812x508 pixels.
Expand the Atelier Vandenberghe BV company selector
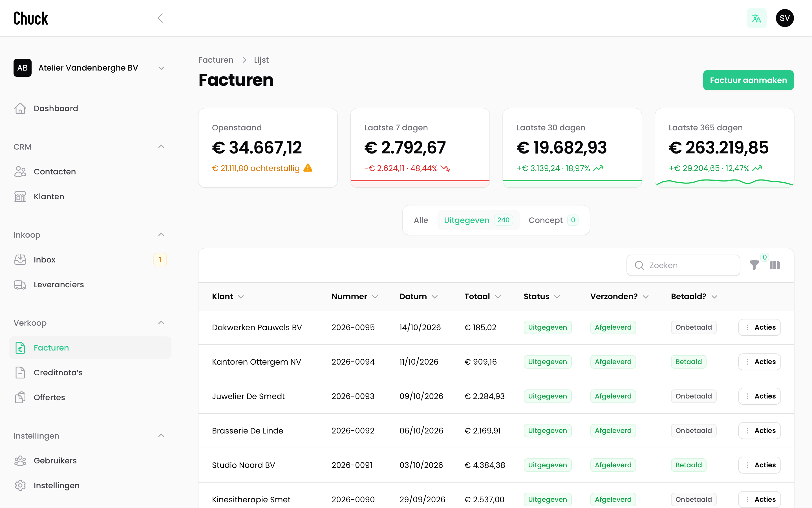(x=90, y=68)
